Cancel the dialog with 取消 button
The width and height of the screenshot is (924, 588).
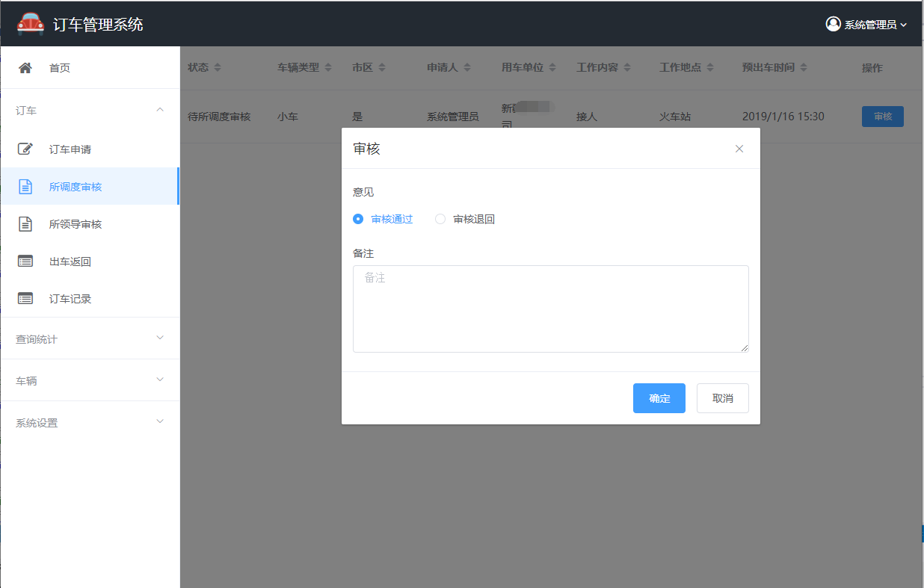point(722,398)
